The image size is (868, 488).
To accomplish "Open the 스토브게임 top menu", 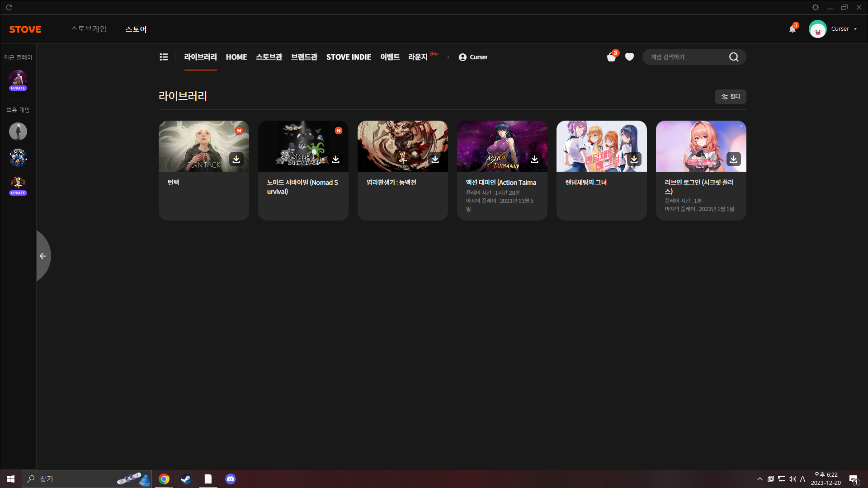I will (x=89, y=29).
